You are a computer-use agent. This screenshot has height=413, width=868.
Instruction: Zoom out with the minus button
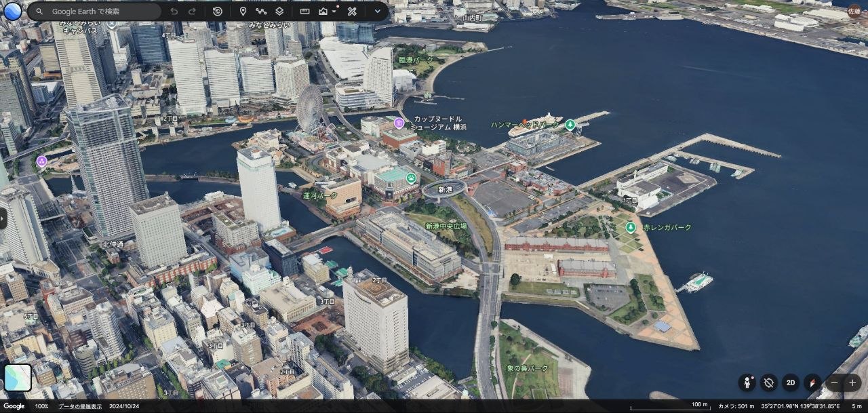tap(834, 382)
